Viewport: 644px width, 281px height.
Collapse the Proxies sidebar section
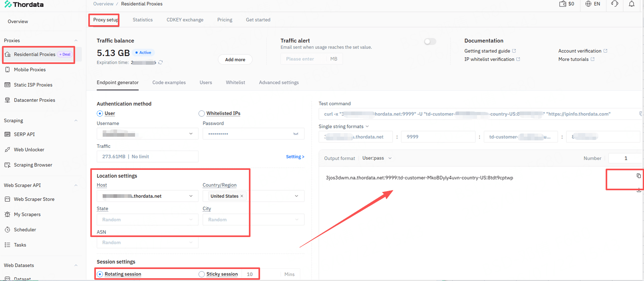(76, 40)
